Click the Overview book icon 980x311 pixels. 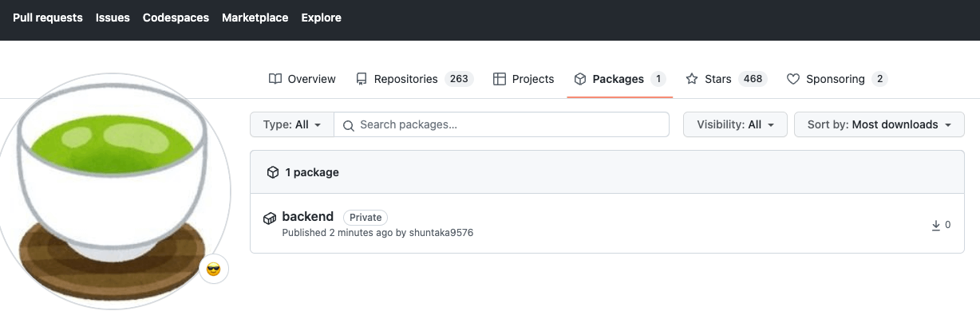[x=275, y=79]
